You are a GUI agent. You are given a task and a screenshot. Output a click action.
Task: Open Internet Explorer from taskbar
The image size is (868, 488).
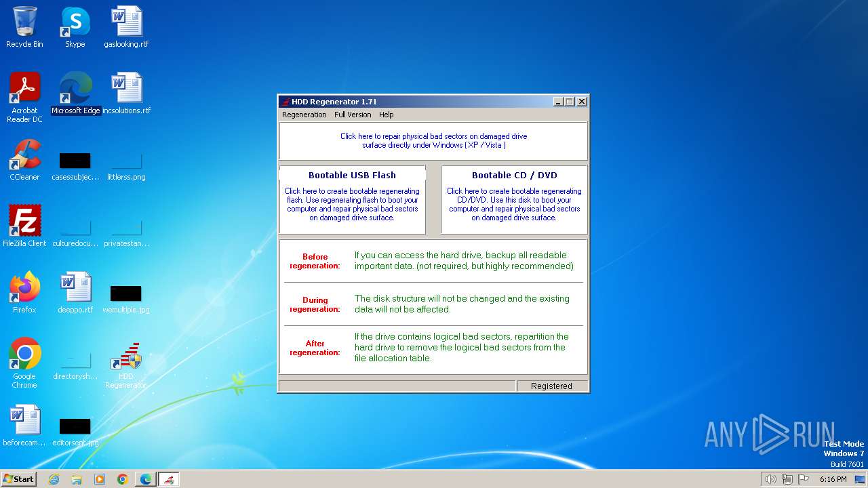(54, 479)
